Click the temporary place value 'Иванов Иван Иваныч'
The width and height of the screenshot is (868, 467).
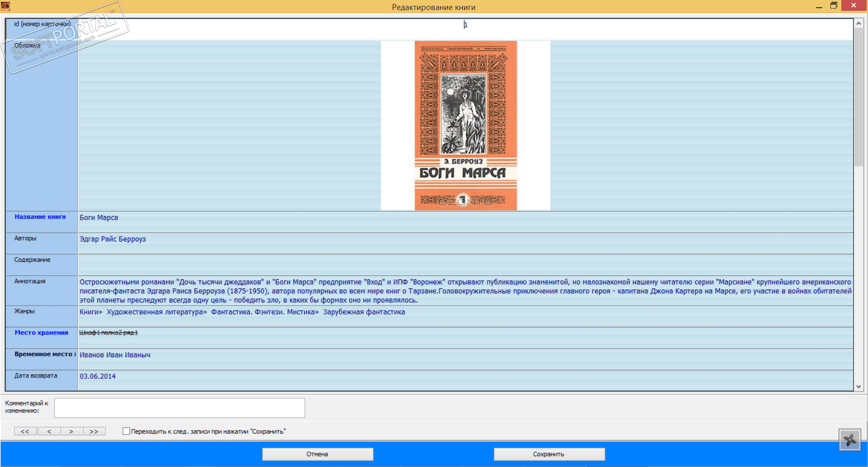[115, 355]
